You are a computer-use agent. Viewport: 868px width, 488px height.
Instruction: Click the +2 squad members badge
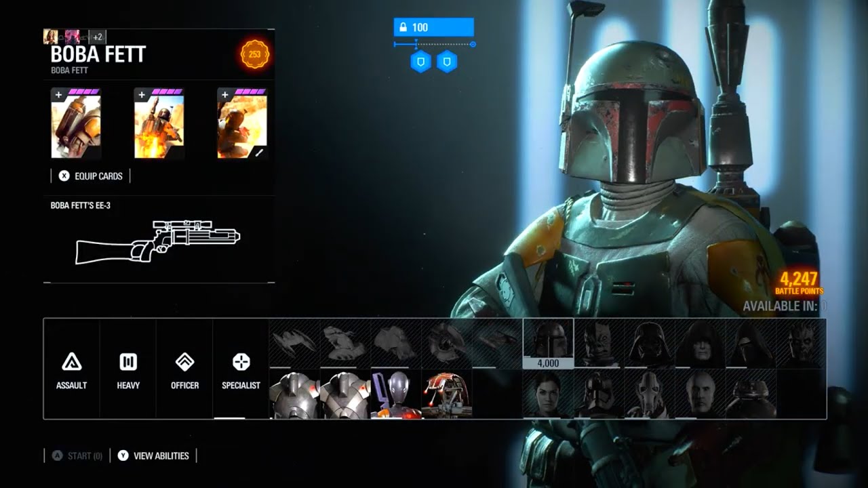pyautogui.click(x=98, y=37)
